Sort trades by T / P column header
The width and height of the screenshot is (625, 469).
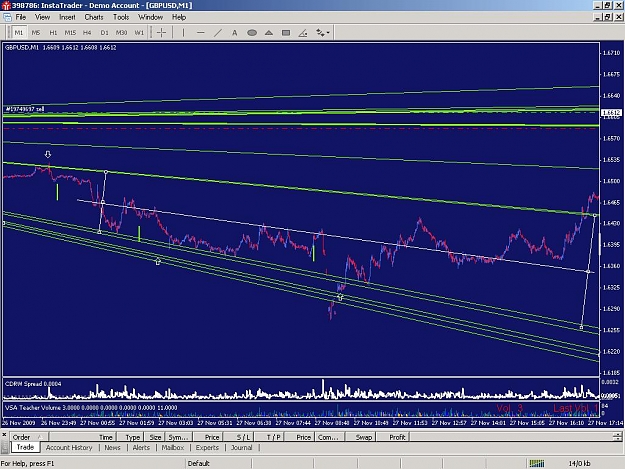coord(269,437)
